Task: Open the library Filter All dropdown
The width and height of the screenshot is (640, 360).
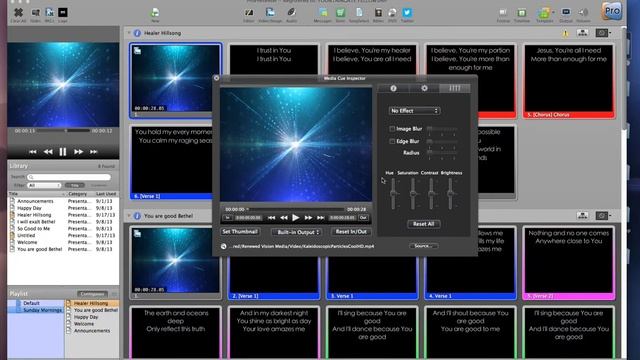Action: point(44,185)
